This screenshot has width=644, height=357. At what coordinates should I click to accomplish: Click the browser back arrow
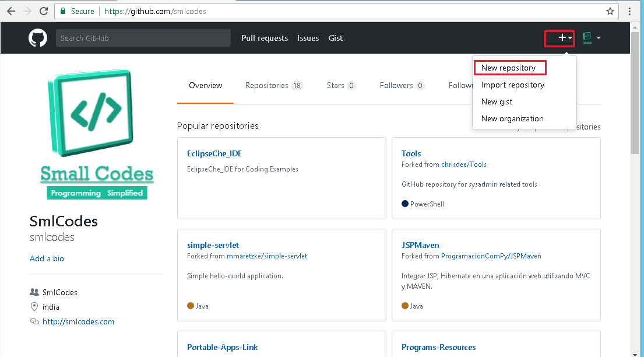11,11
